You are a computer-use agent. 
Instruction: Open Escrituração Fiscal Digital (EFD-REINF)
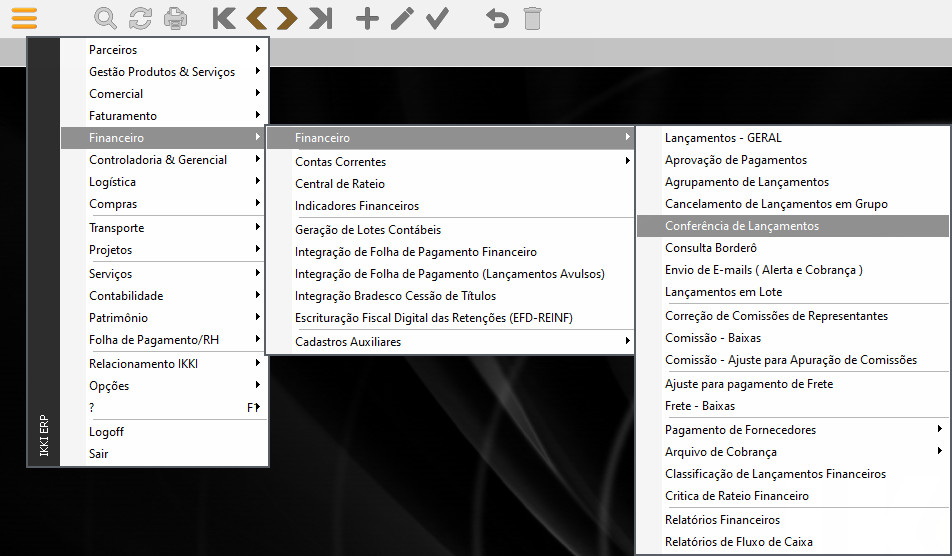click(450, 317)
